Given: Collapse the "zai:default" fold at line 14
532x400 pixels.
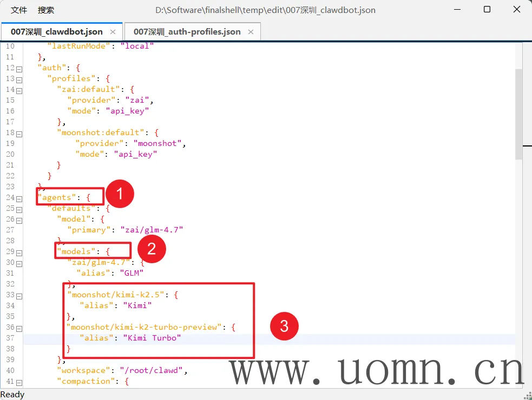Looking at the screenshot, I should tap(19, 90).
